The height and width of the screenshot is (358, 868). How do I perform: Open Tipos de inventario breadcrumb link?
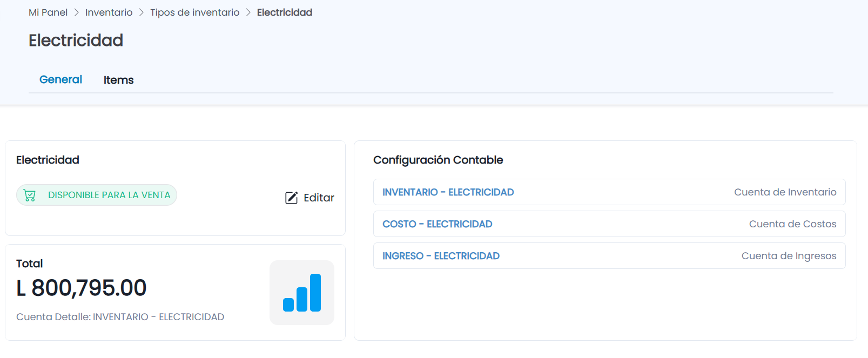coord(194,12)
